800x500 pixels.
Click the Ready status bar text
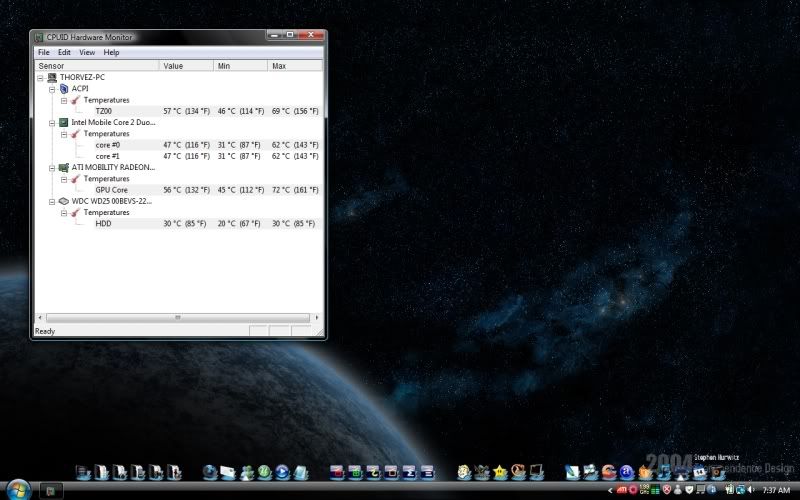click(45, 331)
